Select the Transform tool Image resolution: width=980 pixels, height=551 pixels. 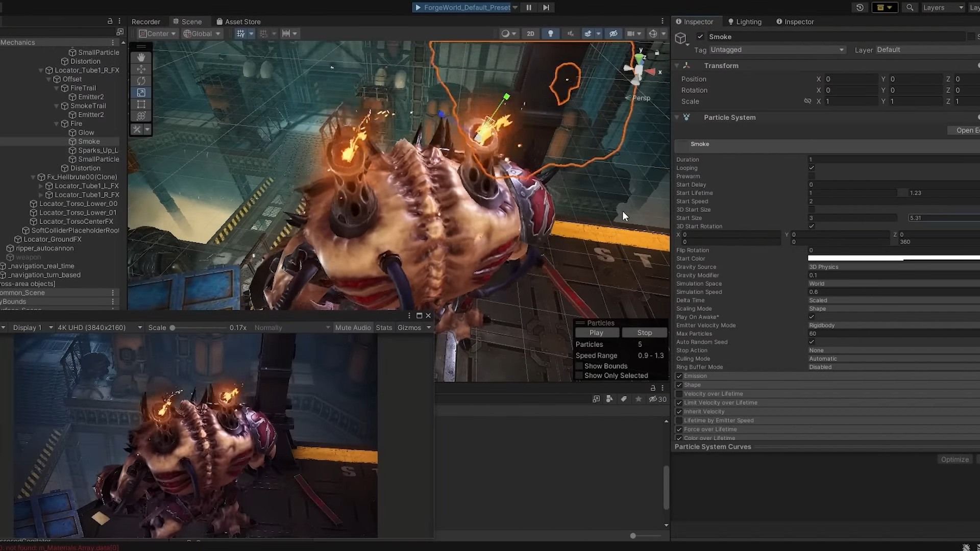pos(141,116)
